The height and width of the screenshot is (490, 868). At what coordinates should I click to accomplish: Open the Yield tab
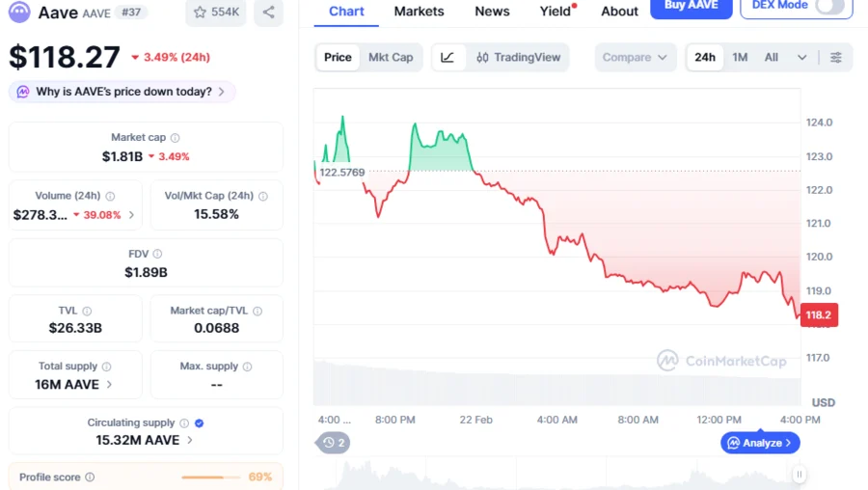pos(556,12)
